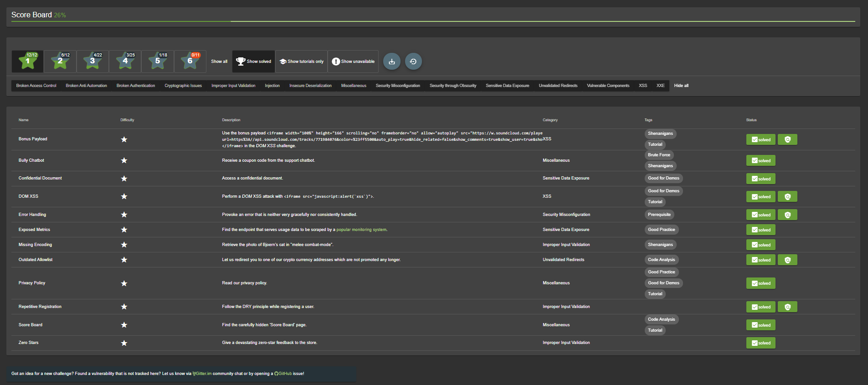Select Miscellaneous category filter
This screenshot has height=385, width=868.
354,86
